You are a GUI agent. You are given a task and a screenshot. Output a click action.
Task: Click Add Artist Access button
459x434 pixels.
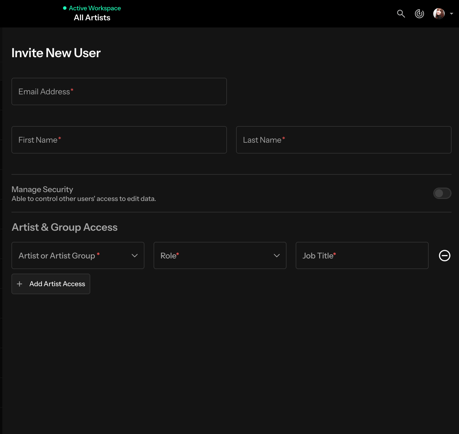[x=51, y=284]
